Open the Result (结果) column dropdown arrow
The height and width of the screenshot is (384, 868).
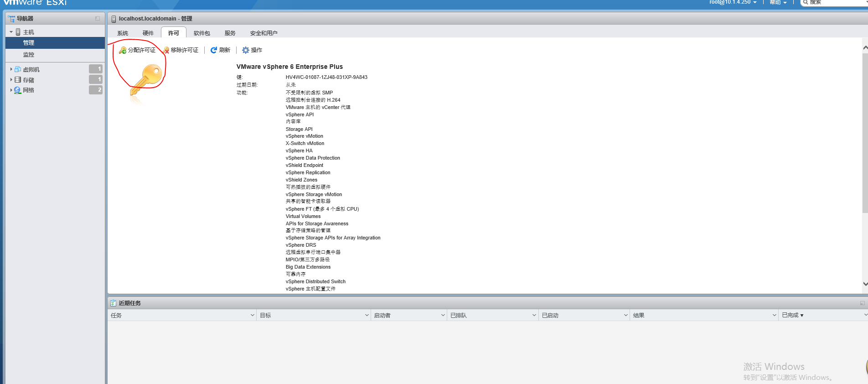click(x=775, y=315)
